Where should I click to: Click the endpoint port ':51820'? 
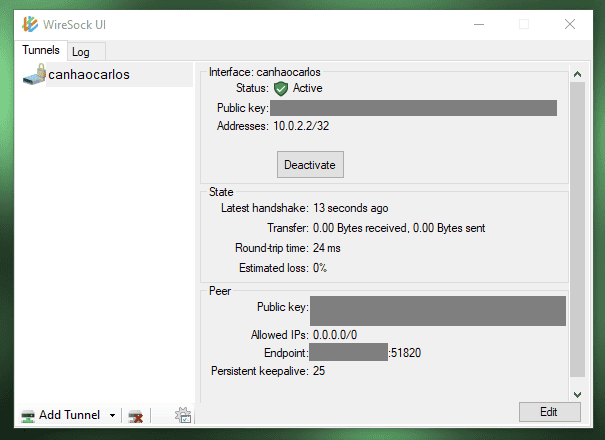405,353
